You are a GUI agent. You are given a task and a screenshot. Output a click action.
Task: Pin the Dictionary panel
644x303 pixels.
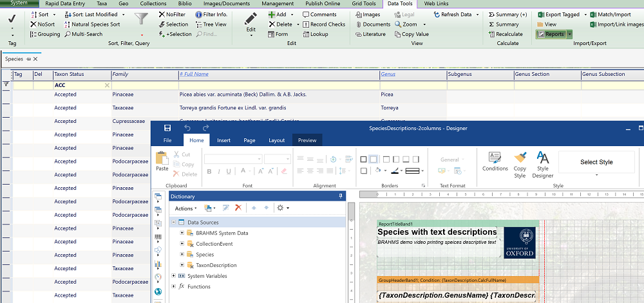341,196
